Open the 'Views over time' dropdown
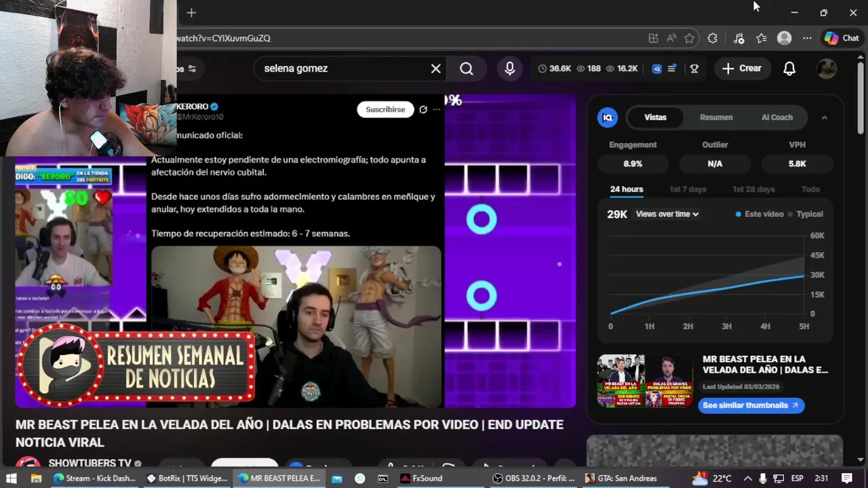 [x=667, y=214]
